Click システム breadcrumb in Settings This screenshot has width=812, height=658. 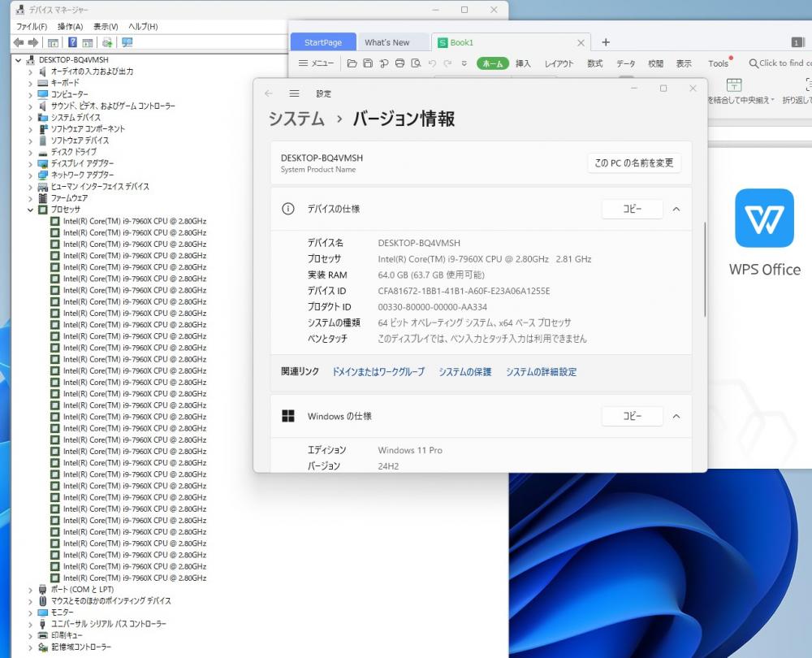coord(296,119)
